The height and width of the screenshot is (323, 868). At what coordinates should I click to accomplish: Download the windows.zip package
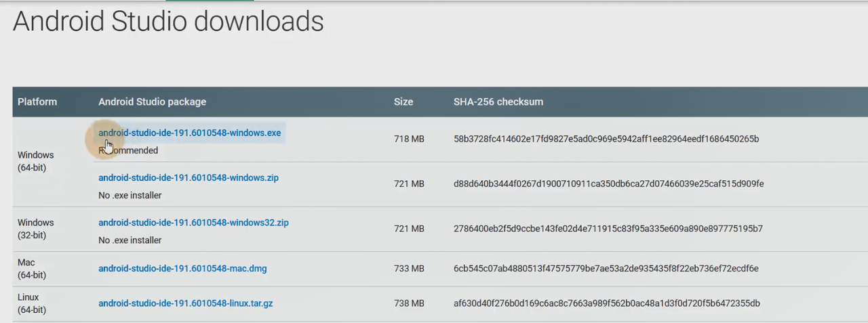[x=188, y=177]
